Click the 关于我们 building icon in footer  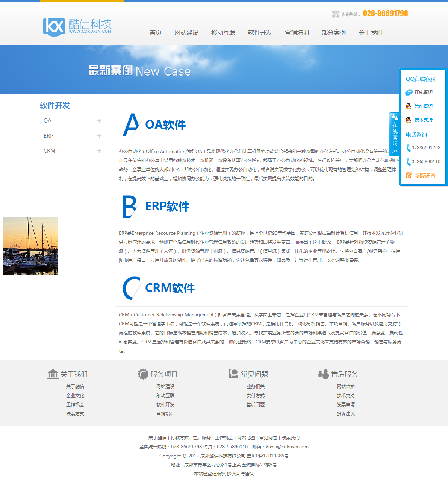(53, 374)
